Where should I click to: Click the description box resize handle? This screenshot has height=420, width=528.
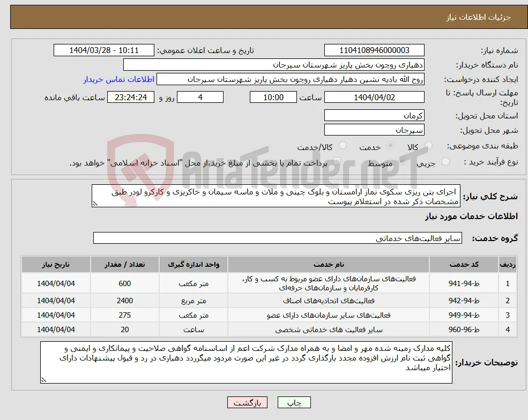point(95,204)
